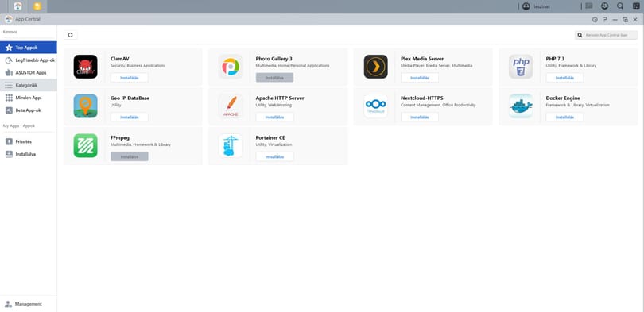Click the Portainer CE crane icon
644x312 pixels.
pyautogui.click(x=231, y=145)
